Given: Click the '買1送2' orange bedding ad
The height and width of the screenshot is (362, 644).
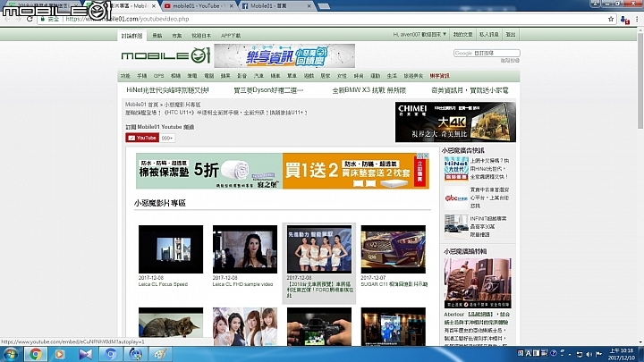Looking at the screenshot, I should click(356, 171).
